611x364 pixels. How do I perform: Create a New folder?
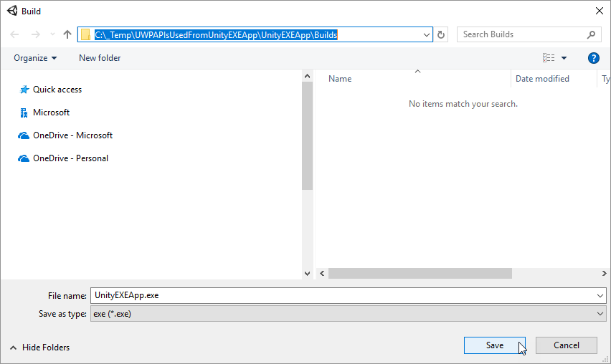coord(100,58)
